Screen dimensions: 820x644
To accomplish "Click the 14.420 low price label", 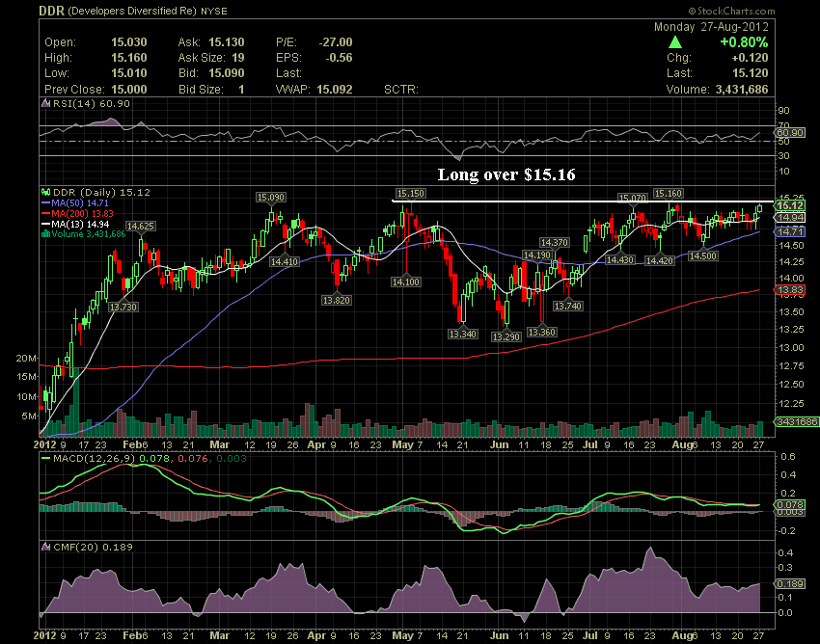I will [x=660, y=259].
